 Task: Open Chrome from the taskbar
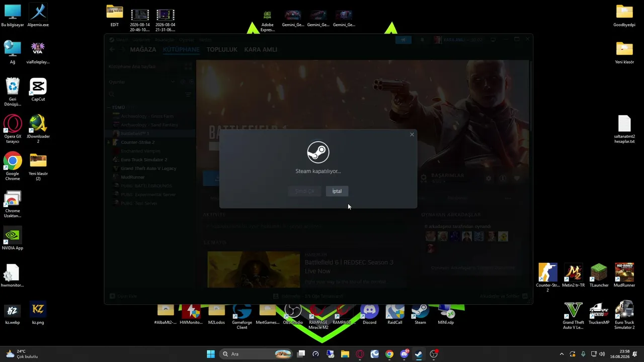click(389, 354)
